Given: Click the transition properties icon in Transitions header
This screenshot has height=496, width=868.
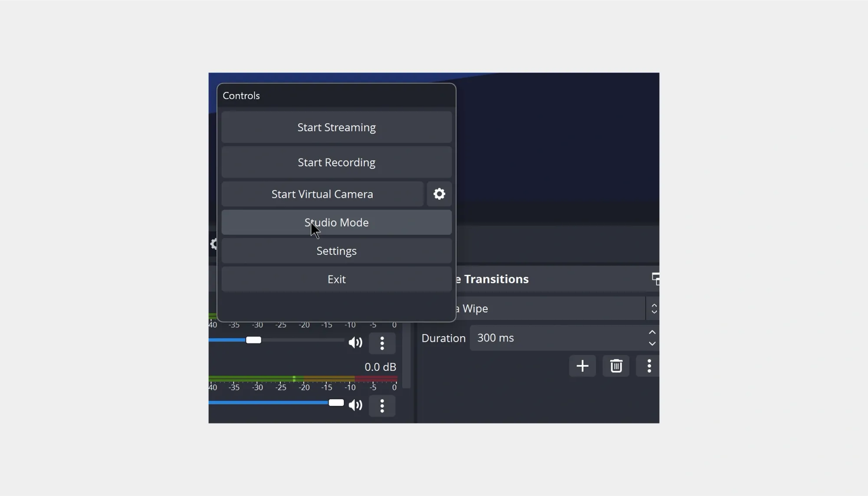Looking at the screenshot, I should click(655, 279).
